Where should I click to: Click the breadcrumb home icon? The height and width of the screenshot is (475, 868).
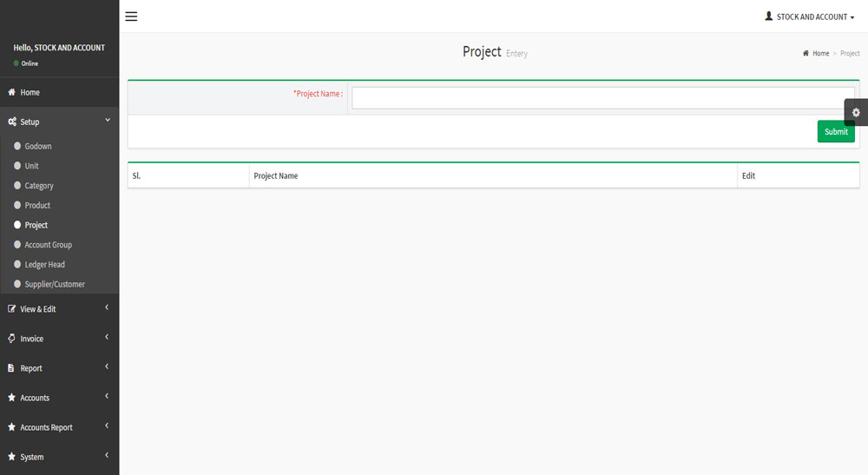point(806,53)
